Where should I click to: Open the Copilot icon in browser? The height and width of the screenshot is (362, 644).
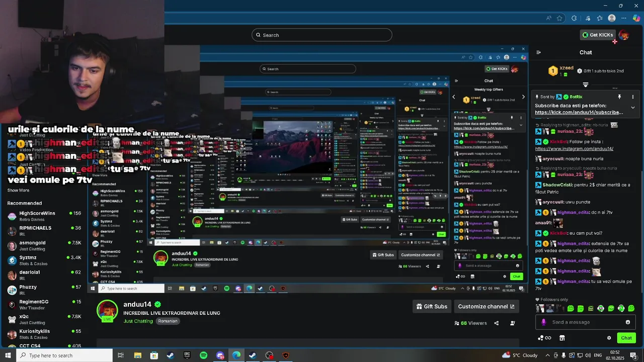(x=636, y=18)
